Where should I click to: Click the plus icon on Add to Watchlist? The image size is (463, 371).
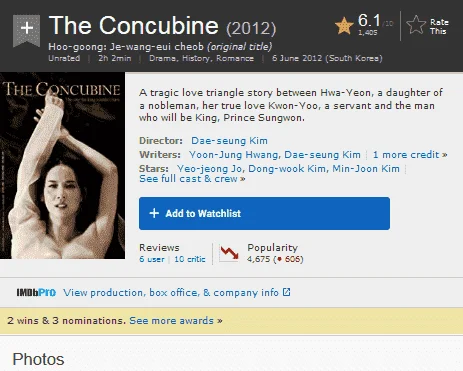pyautogui.click(x=154, y=213)
